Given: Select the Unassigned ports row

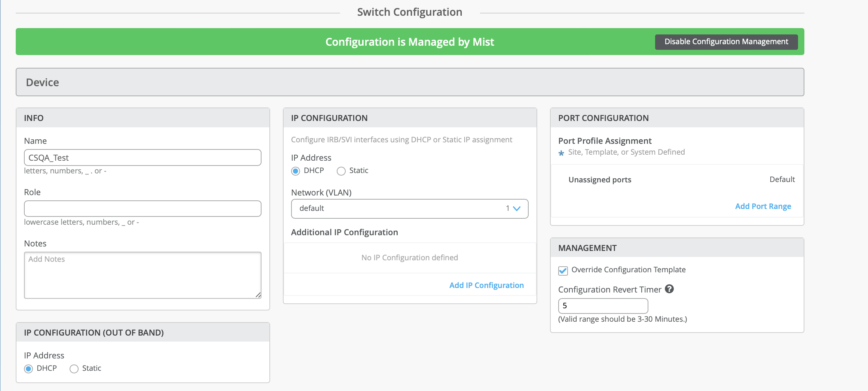Looking at the screenshot, I should [x=600, y=180].
